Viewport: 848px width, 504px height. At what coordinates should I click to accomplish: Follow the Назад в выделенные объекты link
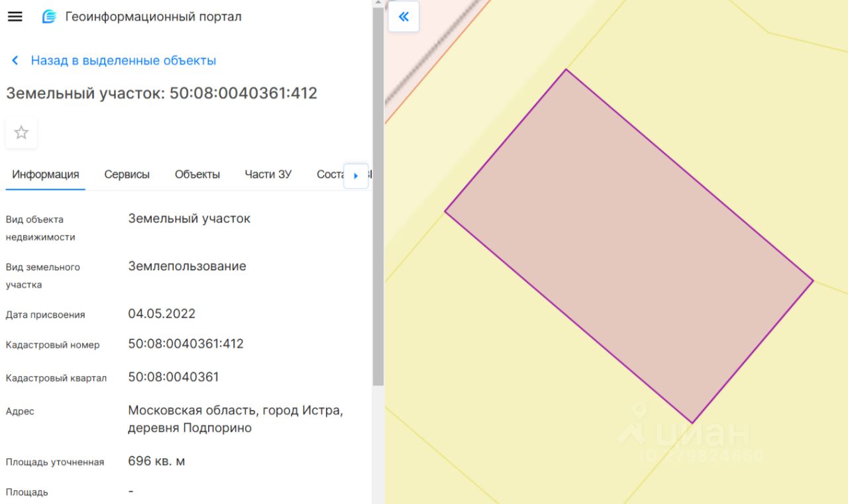(123, 61)
